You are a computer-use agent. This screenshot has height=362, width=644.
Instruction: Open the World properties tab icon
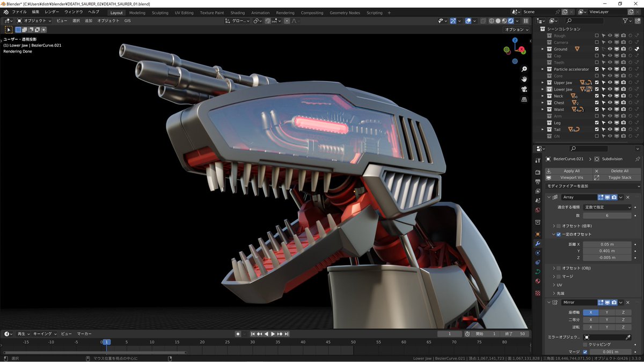[x=538, y=210]
